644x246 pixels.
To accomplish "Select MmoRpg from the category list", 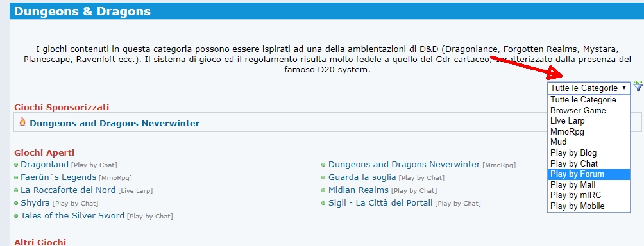I will tap(589, 131).
